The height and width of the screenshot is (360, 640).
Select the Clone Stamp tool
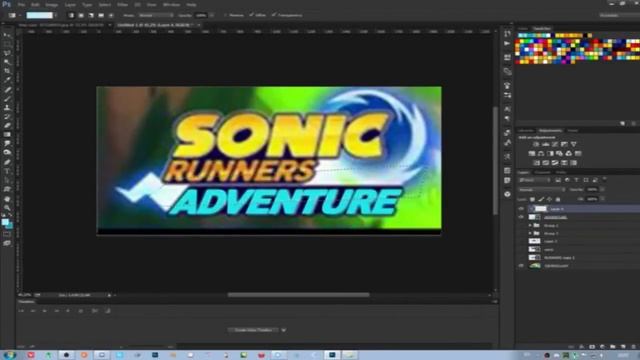pyautogui.click(x=7, y=108)
